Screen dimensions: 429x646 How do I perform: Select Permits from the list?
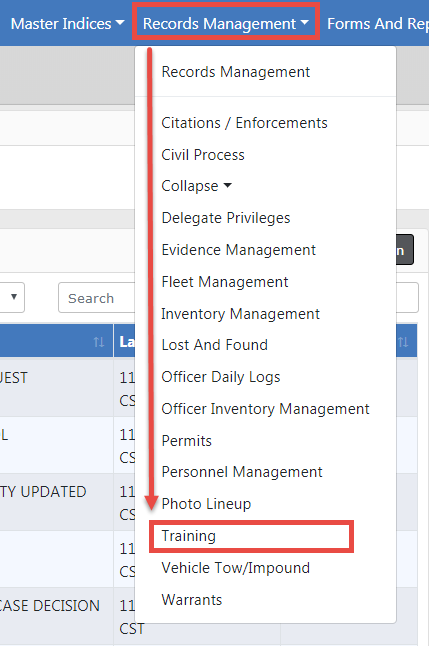click(187, 441)
